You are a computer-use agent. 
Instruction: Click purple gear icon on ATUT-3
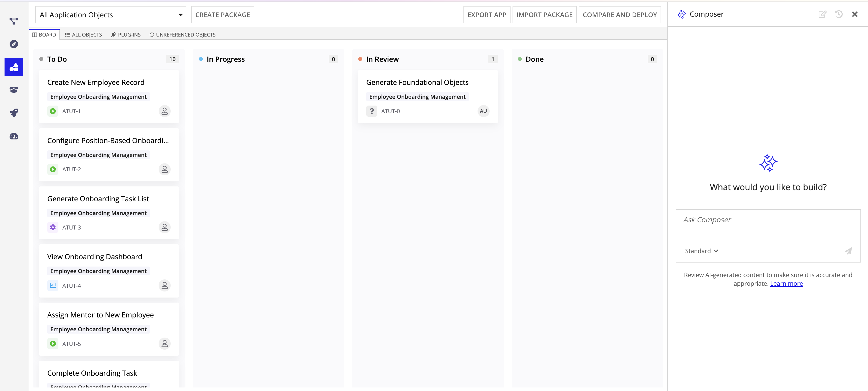coord(53,227)
